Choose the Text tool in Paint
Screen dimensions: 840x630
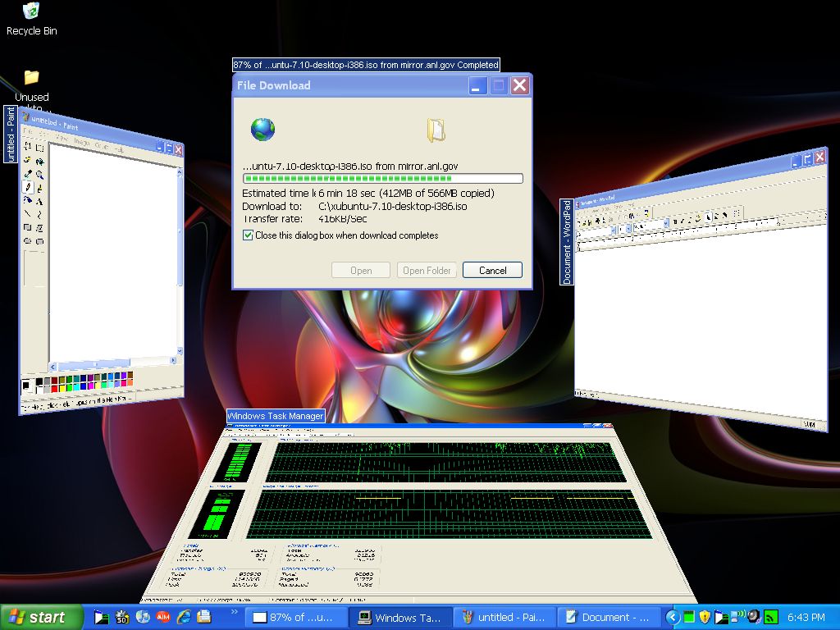39,202
